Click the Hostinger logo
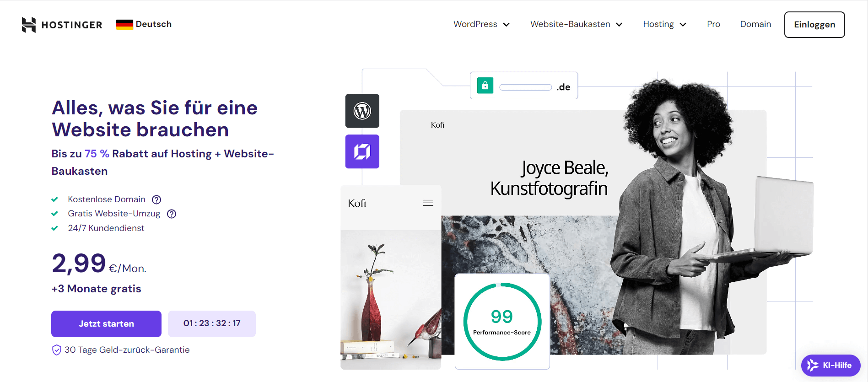Viewport: 868px width, 382px height. [x=62, y=25]
